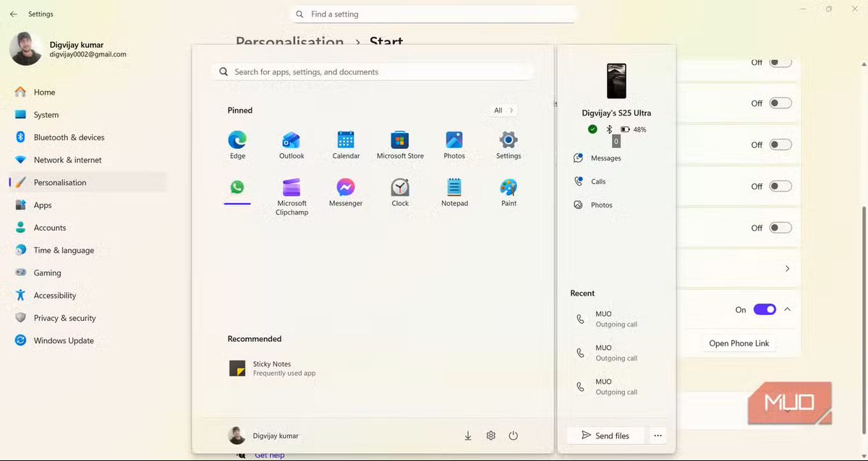Click Digvijay's S25 Ultra device name
Viewport: 868px width, 461px height.
616,113
